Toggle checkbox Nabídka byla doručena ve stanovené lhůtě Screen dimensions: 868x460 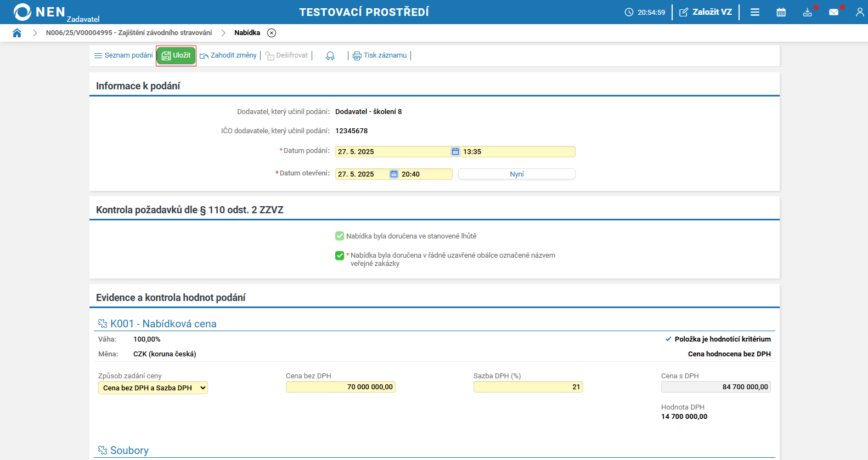click(x=340, y=236)
